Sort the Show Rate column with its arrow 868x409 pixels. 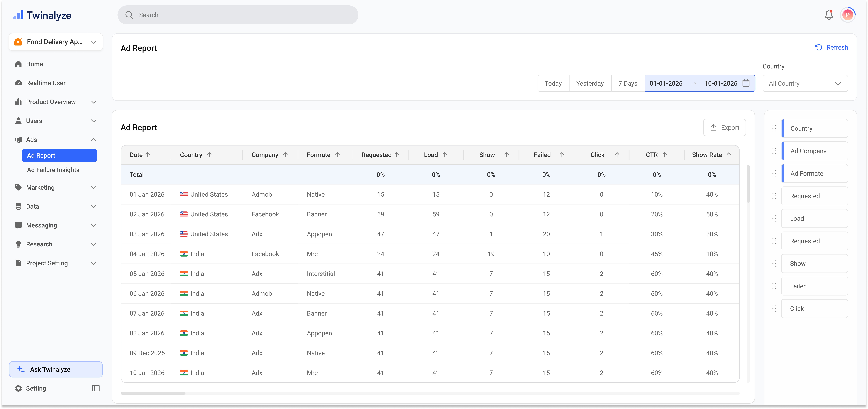coord(729,155)
